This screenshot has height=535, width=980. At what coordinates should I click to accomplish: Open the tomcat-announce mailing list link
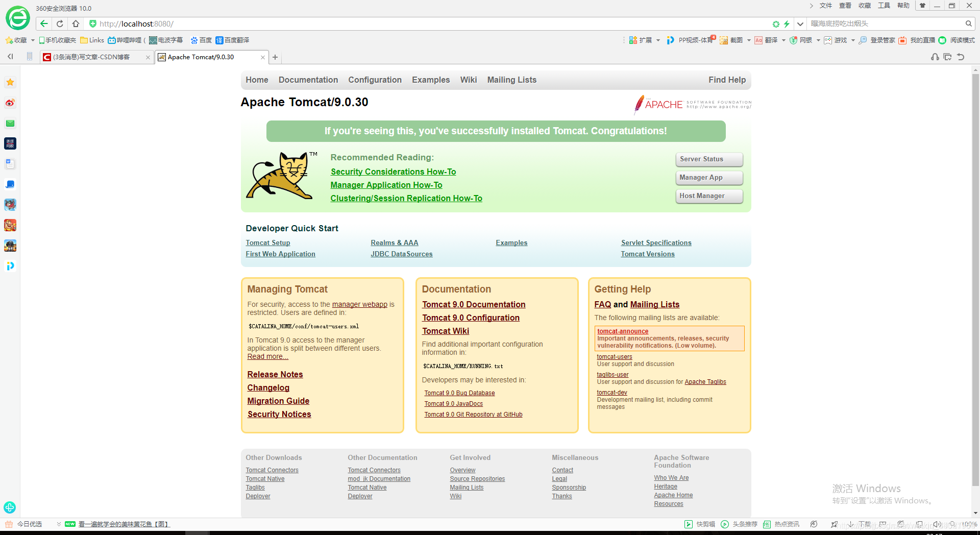coord(623,331)
